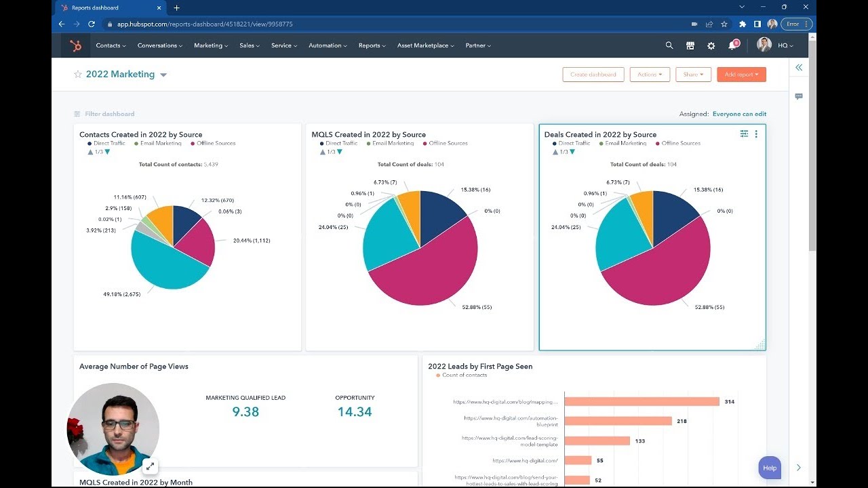This screenshot has width=868, height=488.
Task: Next legend page in MQLS Created chart
Action: coord(340,152)
